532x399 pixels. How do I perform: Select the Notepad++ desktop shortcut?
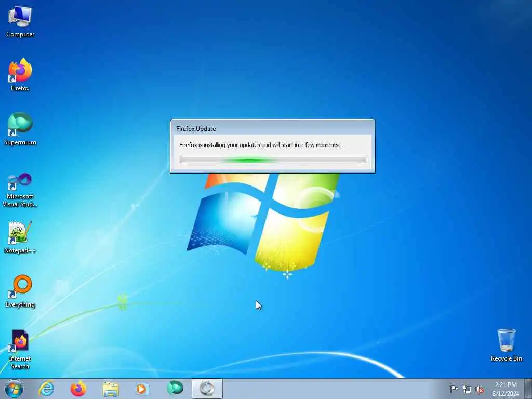point(20,237)
